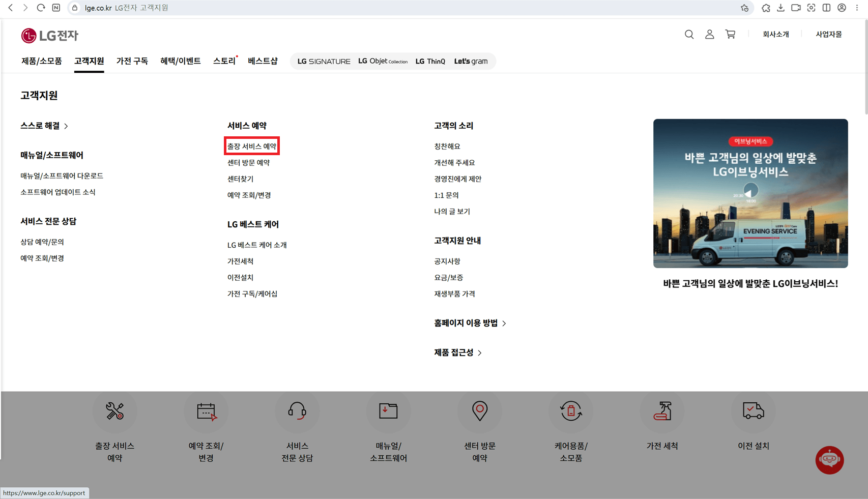Viewport: 868px width, 499px height.
Task: Click the chatbot icon in bottom corner
Action: 829,460
